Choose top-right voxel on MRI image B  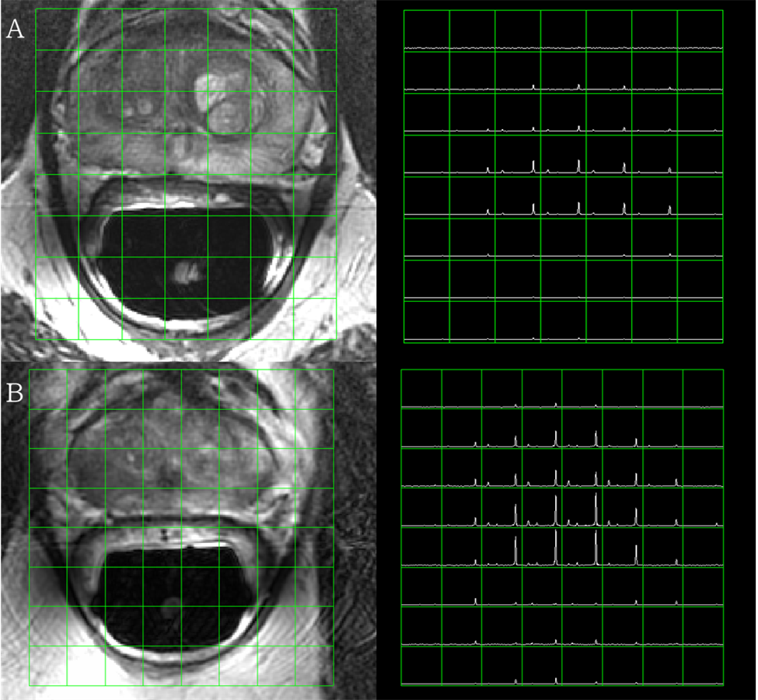click(x=314, y=389)
